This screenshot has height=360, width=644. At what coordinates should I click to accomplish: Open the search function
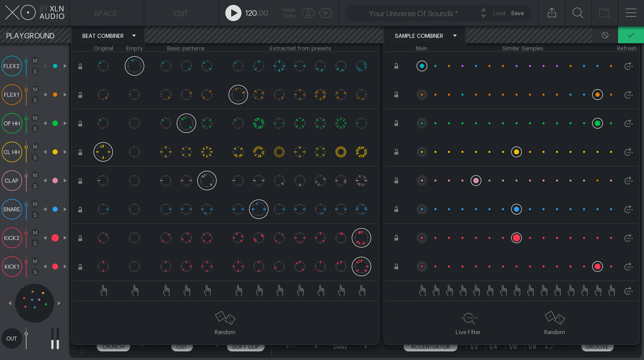pos(578,13)
